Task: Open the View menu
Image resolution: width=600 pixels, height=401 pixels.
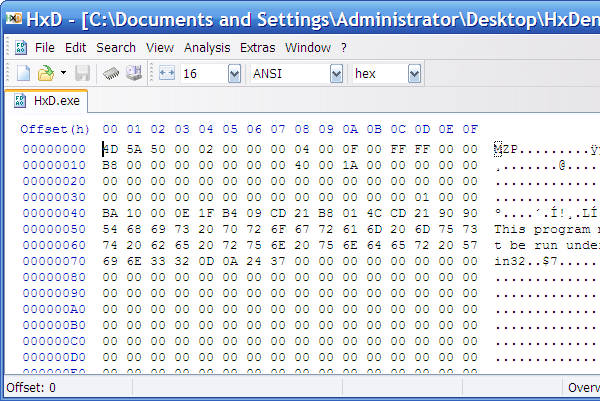Action: (x=160, y=47)
